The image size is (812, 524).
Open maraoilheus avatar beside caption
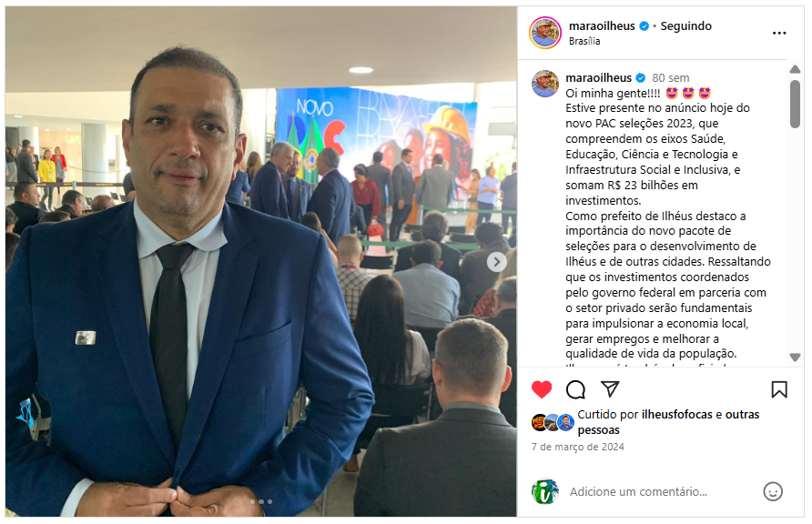tap(544, 84)
